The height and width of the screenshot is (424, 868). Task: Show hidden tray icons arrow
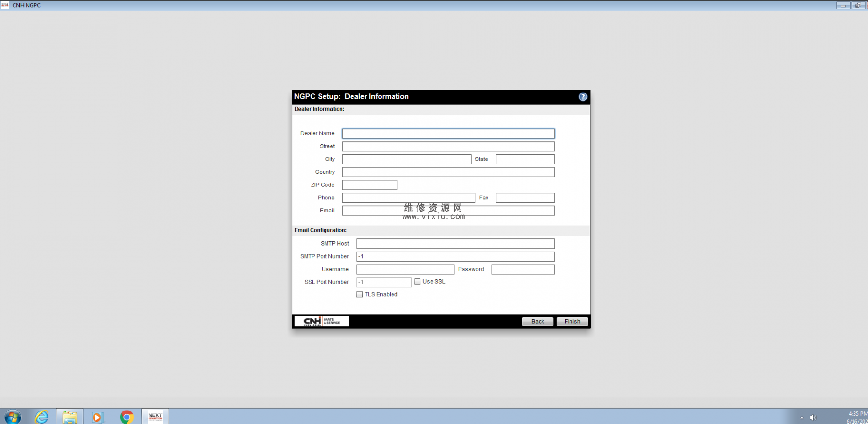pyautogui.click(x=802, y=418)
